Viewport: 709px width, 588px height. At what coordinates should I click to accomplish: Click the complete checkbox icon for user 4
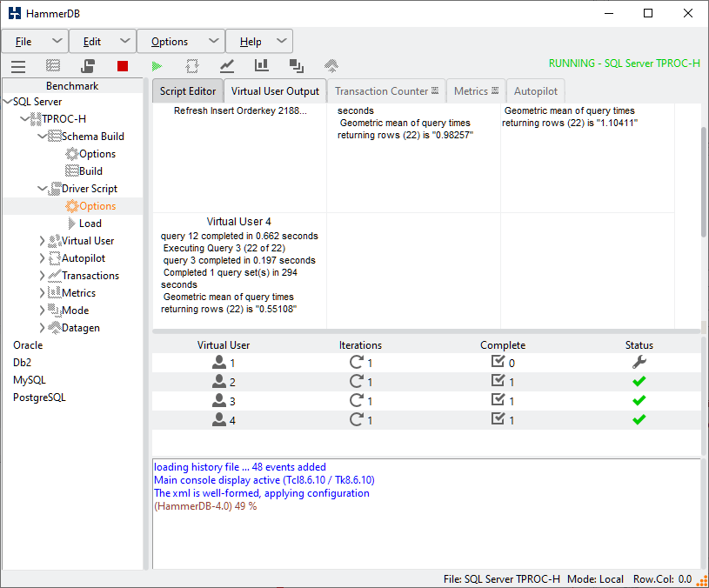498,418
